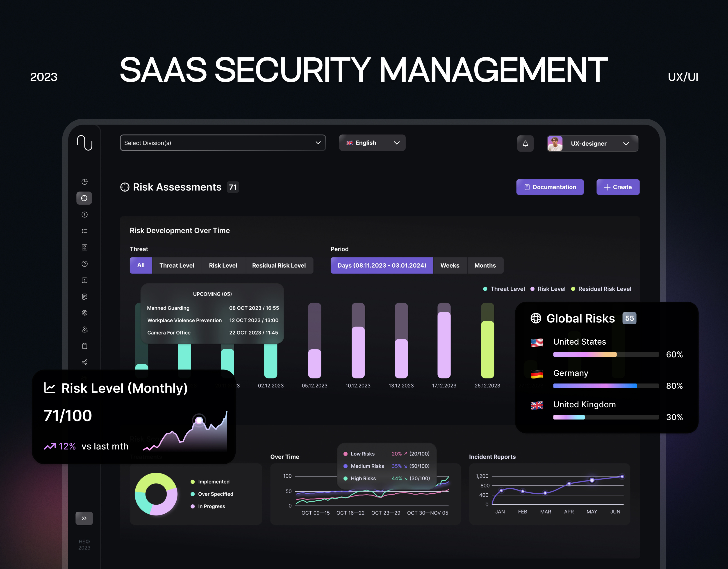The height and width of the screenshot is (569, 728).
Task: Expand the English language selector
Action: pos(372,142)
